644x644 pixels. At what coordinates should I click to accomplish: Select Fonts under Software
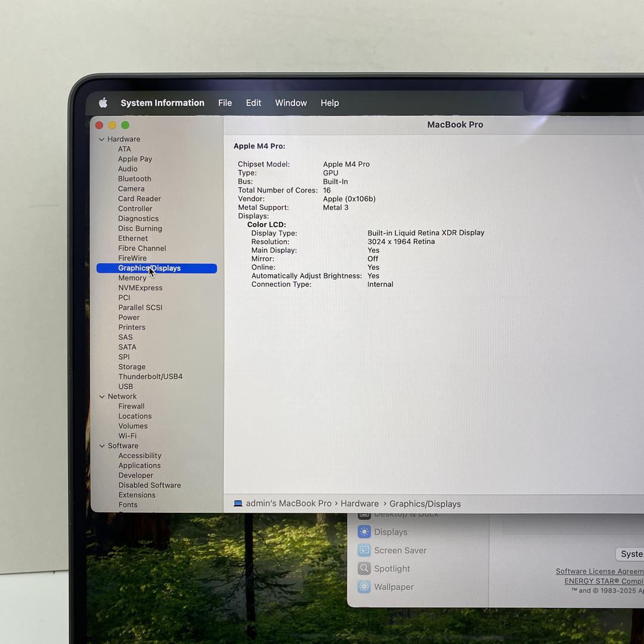(128, 505)
